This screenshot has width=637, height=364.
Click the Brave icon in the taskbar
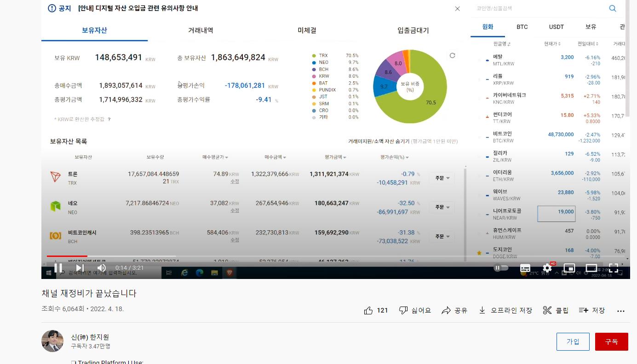pyautogui.click(x=229, y=273)
